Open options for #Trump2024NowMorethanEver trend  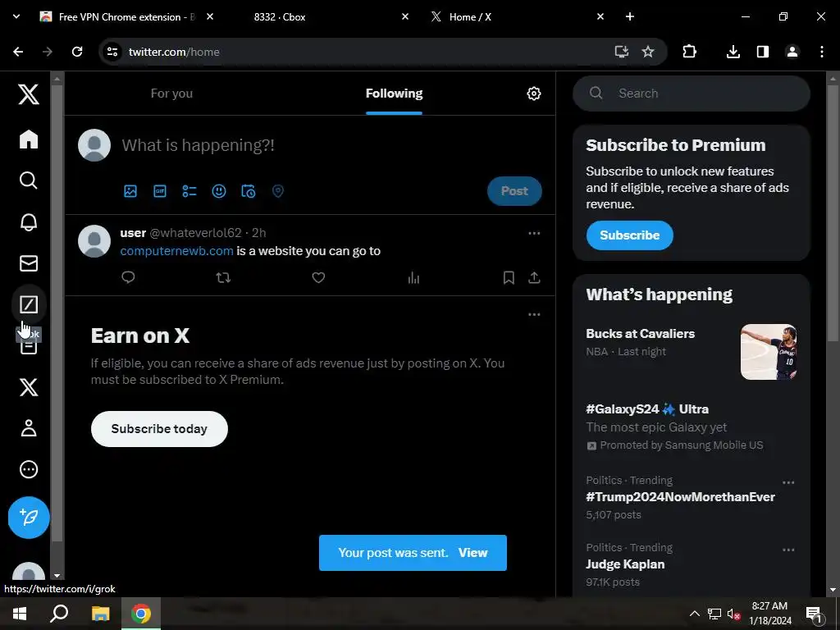(x=788, y=482)
